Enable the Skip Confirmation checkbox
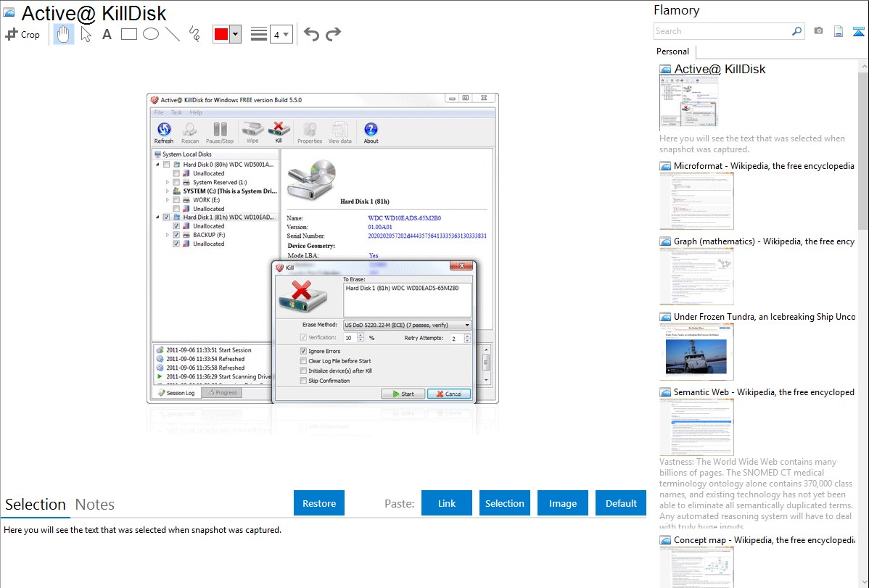The width and height of the screenshot is (869, 588). pyautogui.click(x=303, y=381)
